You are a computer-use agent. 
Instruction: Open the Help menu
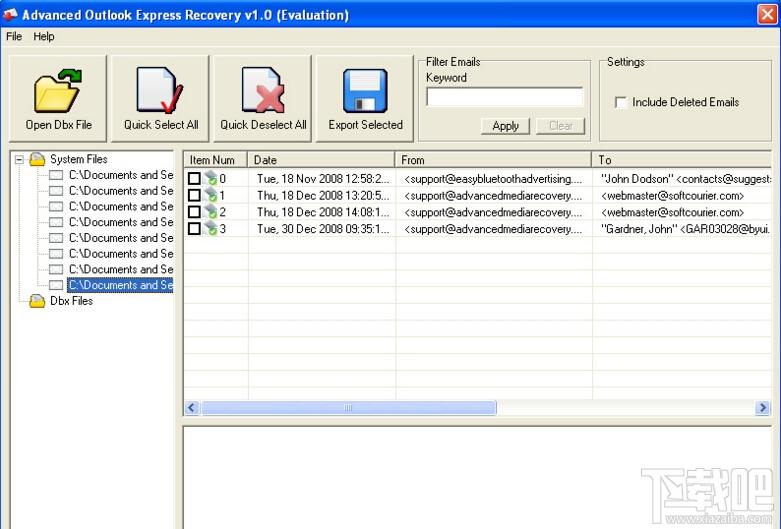click(x=44, y=36)
